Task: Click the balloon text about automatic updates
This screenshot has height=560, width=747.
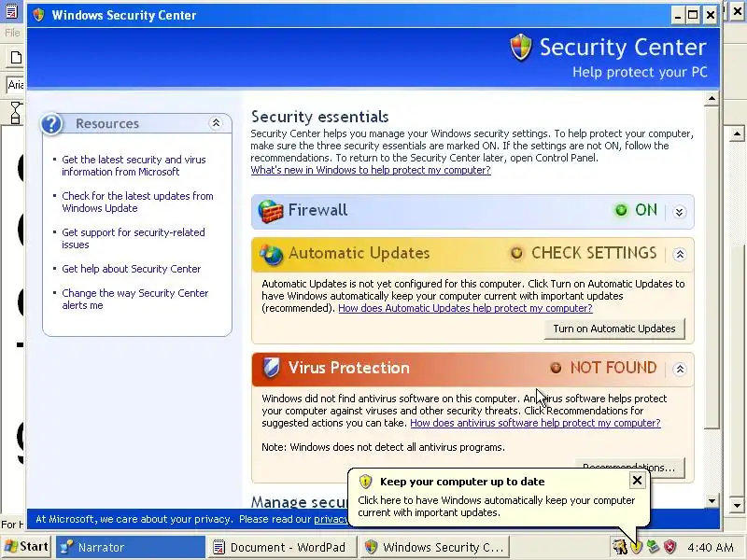Action: (x=497, y=506)
